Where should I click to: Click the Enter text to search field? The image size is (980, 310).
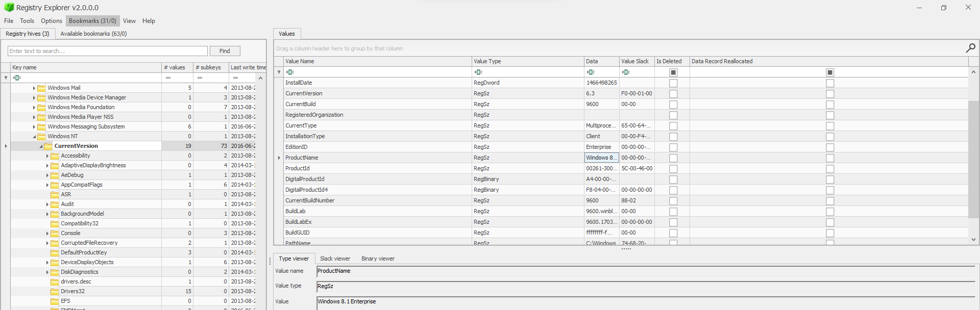click(x=108, y=51)
